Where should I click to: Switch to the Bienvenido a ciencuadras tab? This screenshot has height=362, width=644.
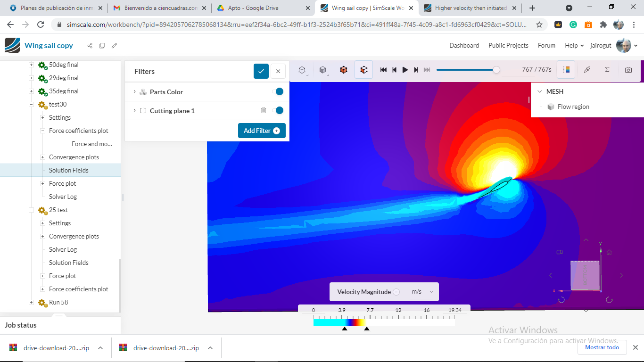[x=159, y=8]
